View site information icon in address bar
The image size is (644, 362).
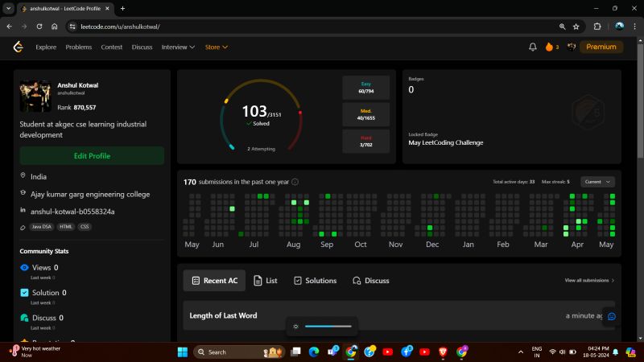[72, 27]
